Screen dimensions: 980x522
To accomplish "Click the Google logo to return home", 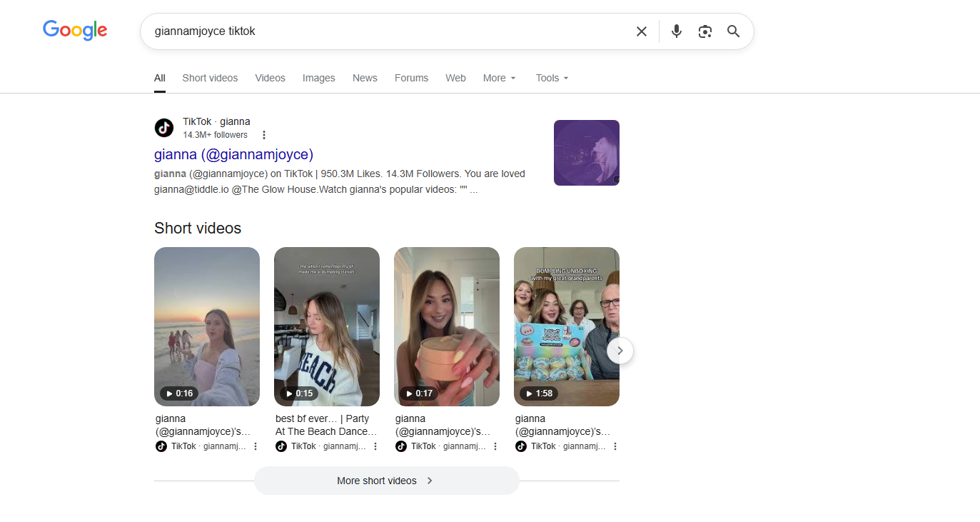I will (x=74, y=30).
